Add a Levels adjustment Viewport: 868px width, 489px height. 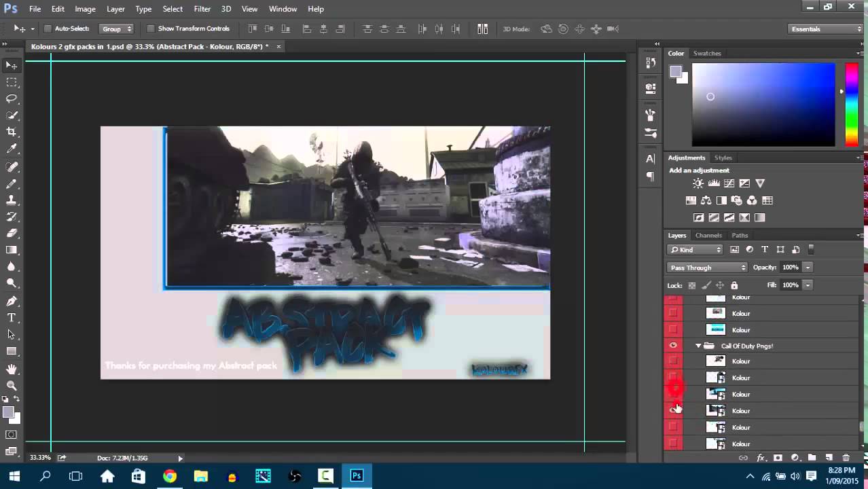click(714, 183)
